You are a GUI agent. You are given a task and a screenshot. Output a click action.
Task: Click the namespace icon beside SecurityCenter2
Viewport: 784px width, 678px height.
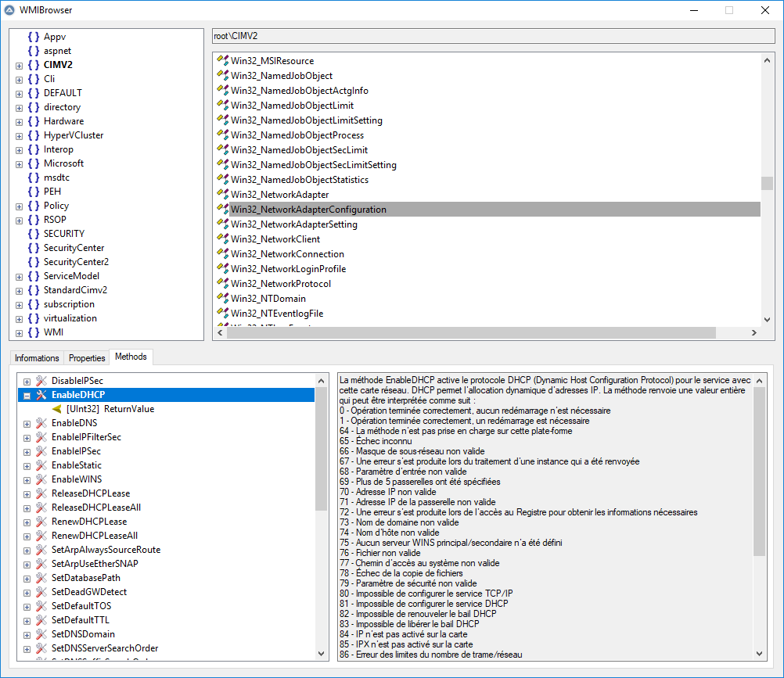coord(34,262)
